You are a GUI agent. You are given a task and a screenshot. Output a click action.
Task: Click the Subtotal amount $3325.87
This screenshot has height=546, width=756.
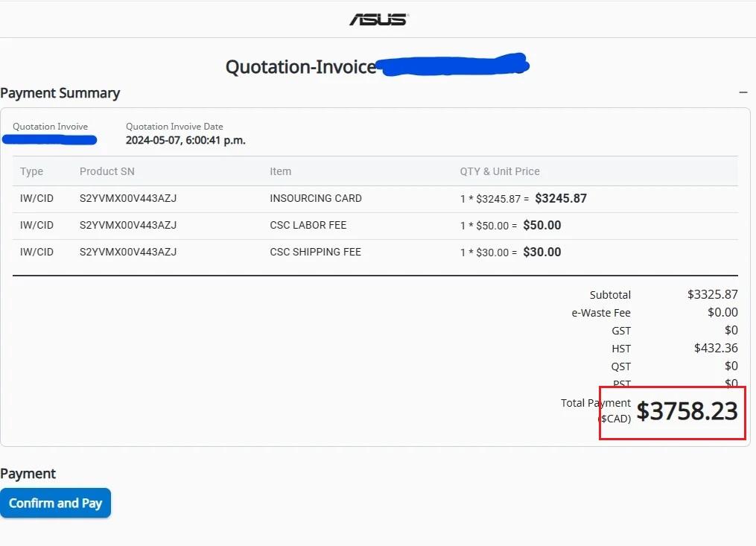point(712,294)
